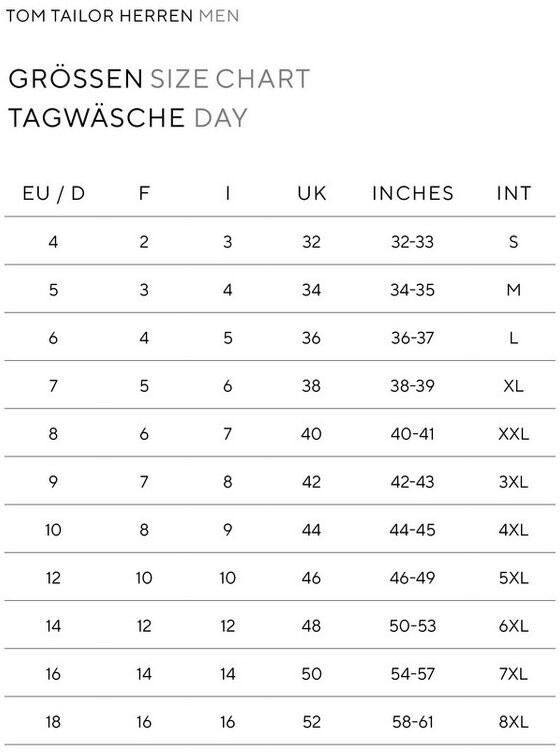The image size is (560, 752).
Task: Click the F column header
Action: click(x=144, y=193)
